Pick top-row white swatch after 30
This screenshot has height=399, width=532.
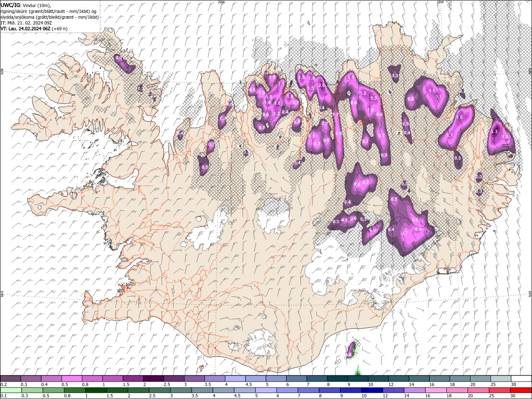coord(522,378)
